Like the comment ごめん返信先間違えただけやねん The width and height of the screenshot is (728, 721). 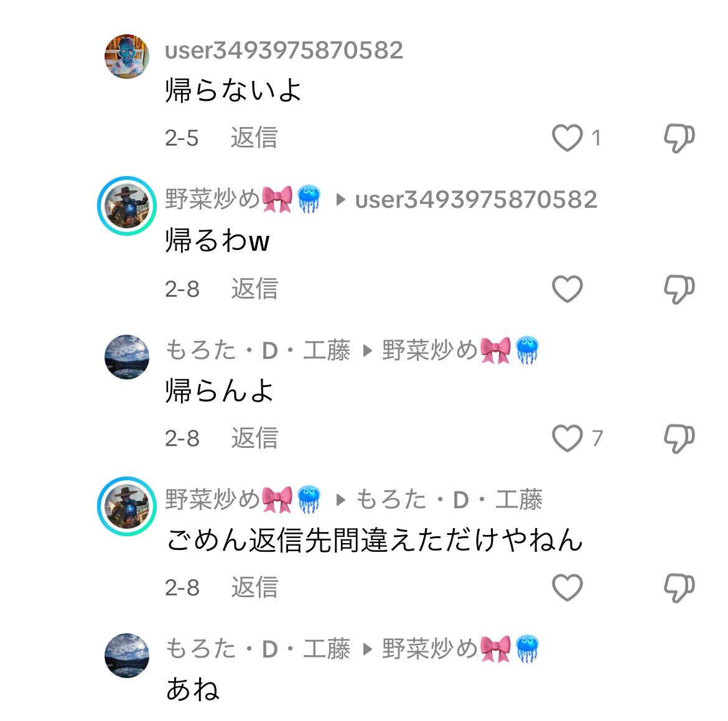point(567,587)
